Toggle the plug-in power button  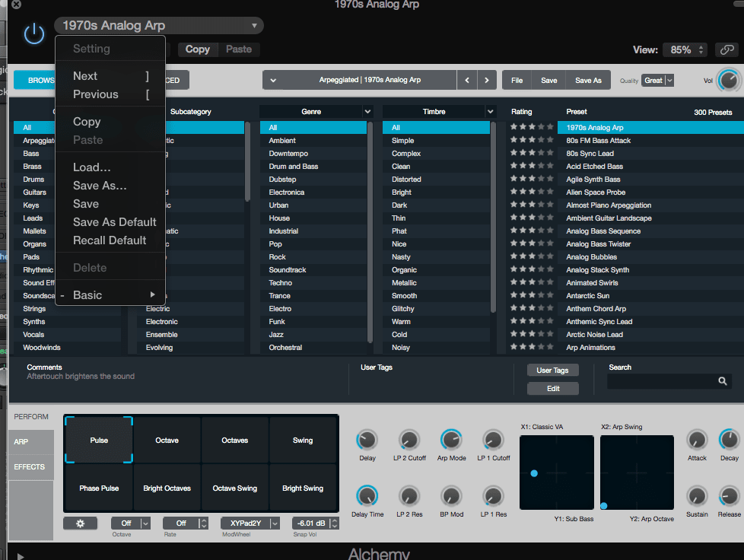tap(34, 33)
